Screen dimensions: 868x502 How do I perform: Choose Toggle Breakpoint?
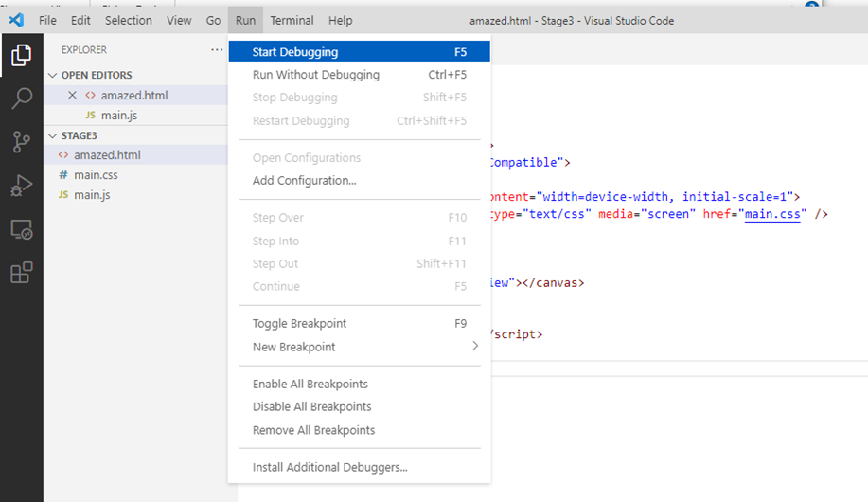coord(360,324)
